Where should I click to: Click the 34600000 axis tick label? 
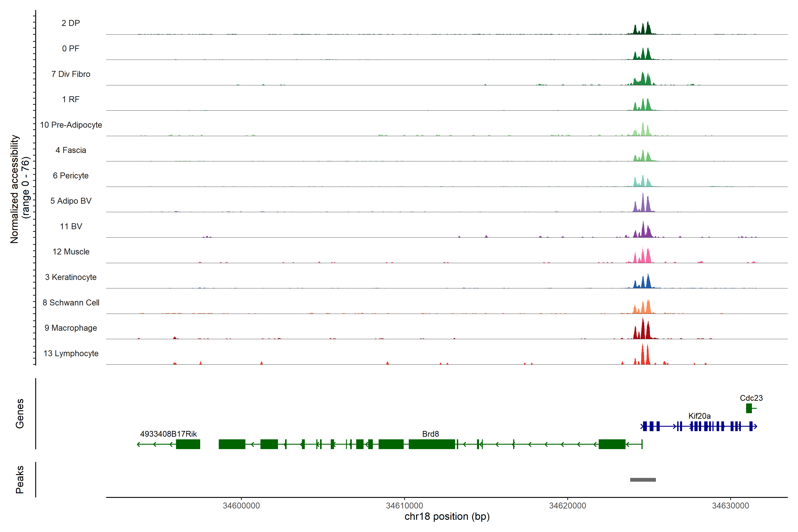coord(241,506)
